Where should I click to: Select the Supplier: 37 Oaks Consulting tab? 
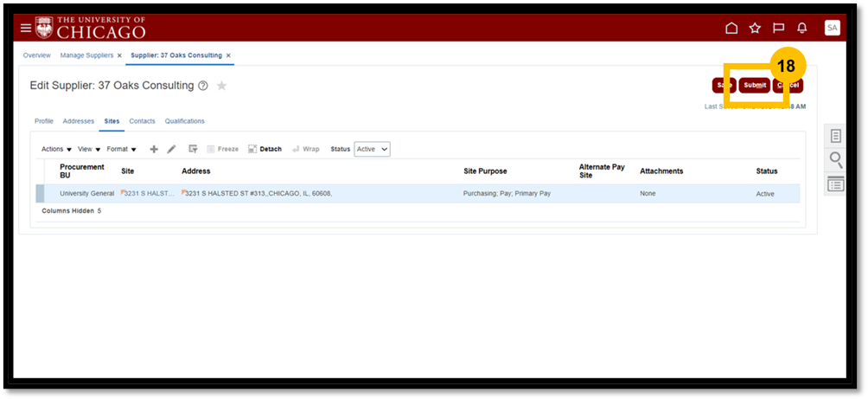click(176, 55)
